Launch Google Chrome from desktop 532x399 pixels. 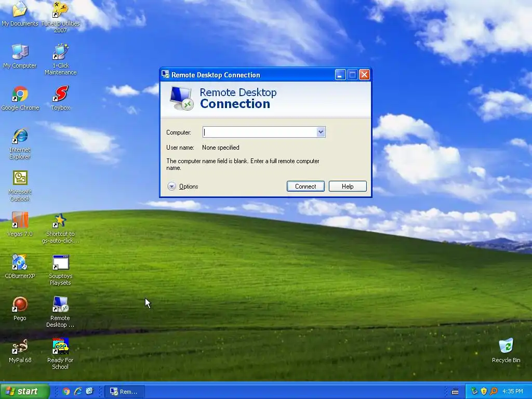coord(20,98)
